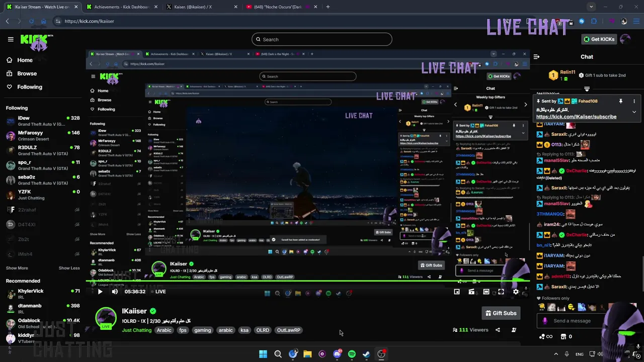Screen dimensions: 644x362
Task: Open Just Chatting category link
Action: point(136,330)
